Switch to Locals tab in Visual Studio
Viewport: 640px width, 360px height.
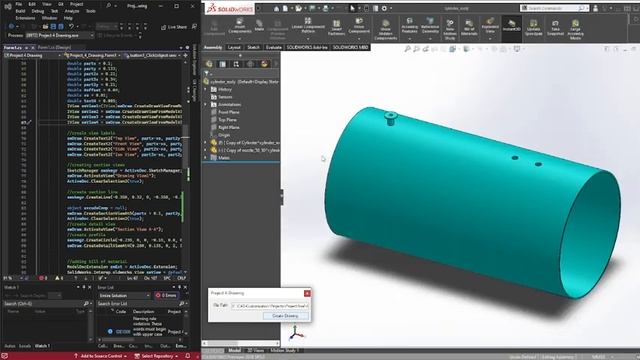25,346
